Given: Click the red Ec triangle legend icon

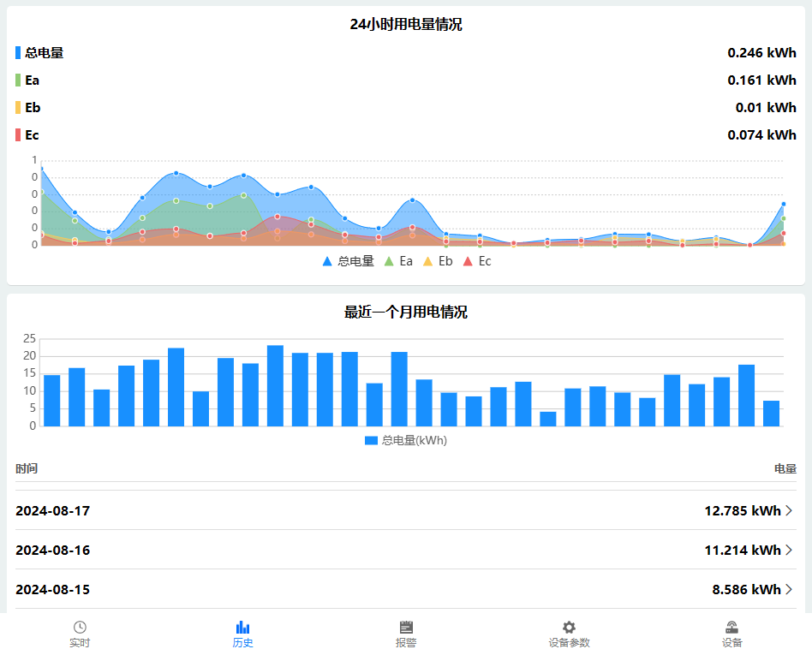Looking at the screenshot, I should coord(468,261).
